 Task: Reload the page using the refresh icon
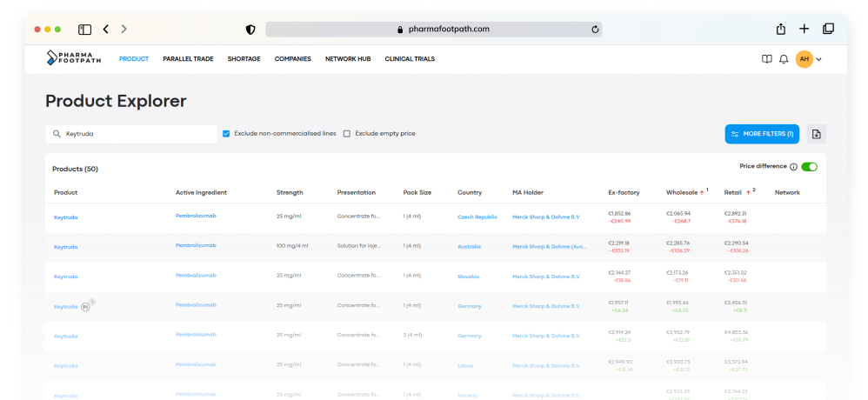(x=595, y=30)
